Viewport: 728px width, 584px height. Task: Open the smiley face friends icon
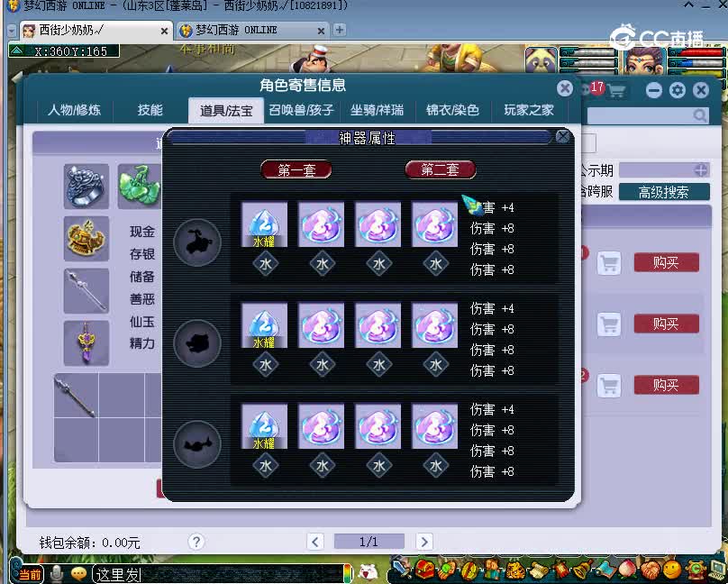pyautogui.click(x=671, y=570)
